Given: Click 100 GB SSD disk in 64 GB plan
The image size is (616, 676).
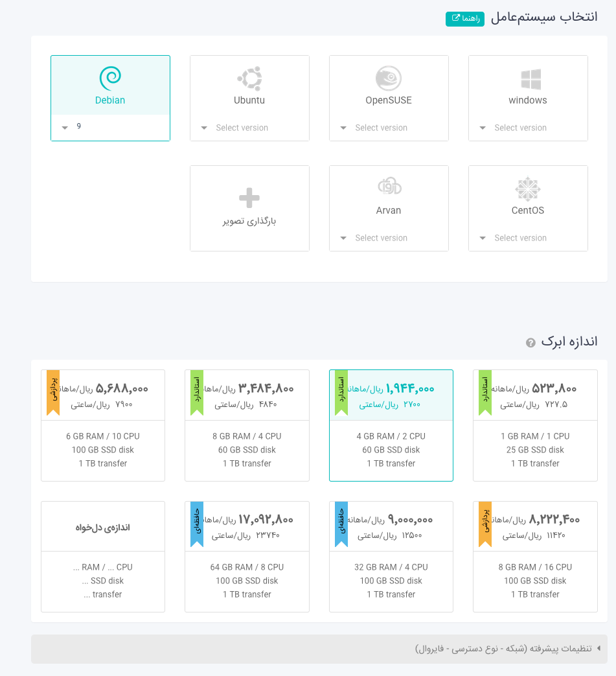Looking at the screenshot, I should [x=247, y=581].
